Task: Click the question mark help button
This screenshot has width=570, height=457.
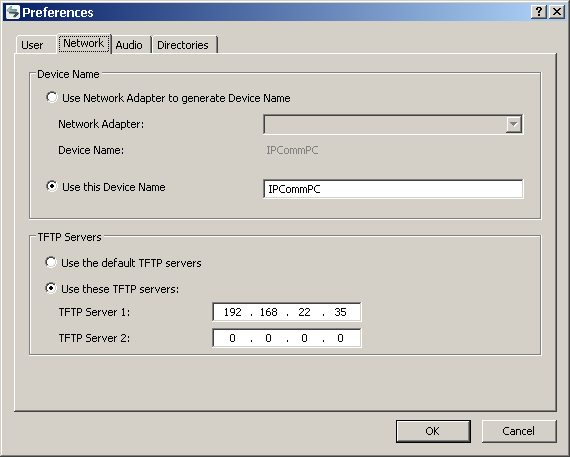Action: [x=539, y=12]
